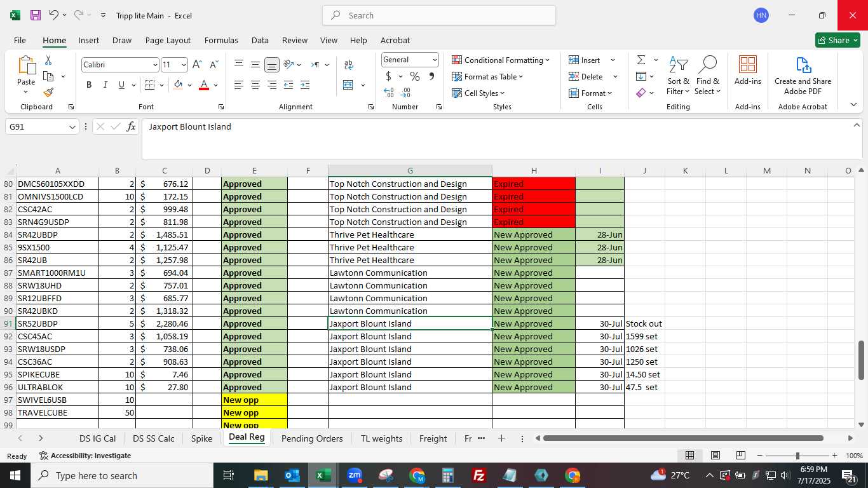
Task: Click the Decrease Indent icon
Action: (x=288, y=85)
